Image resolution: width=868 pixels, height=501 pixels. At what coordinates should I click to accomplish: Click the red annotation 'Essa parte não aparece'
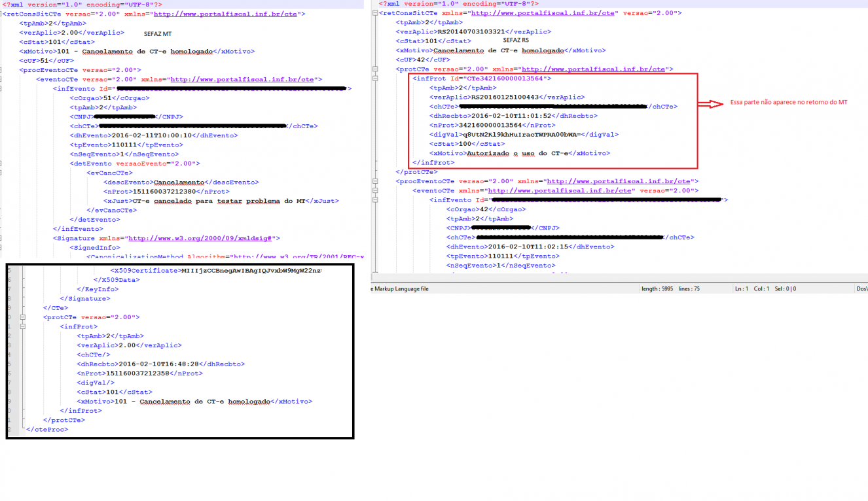pyautogui.click(x=789, y=103)
